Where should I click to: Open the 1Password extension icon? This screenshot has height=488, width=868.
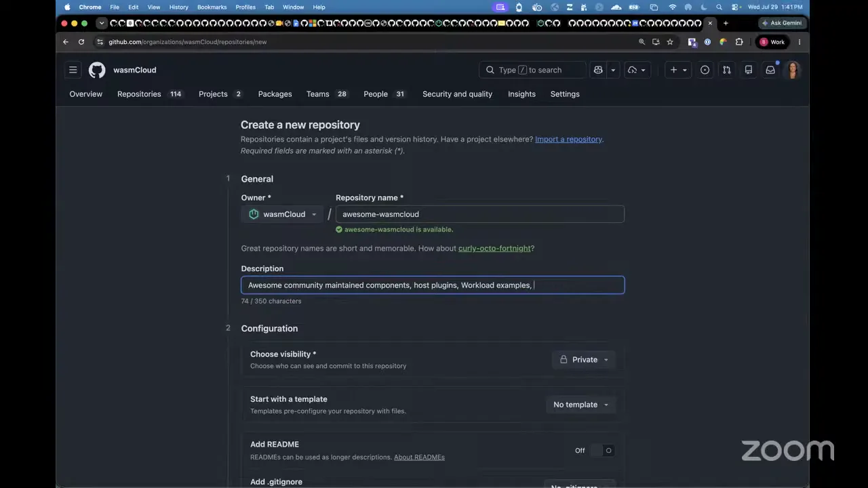707,42
